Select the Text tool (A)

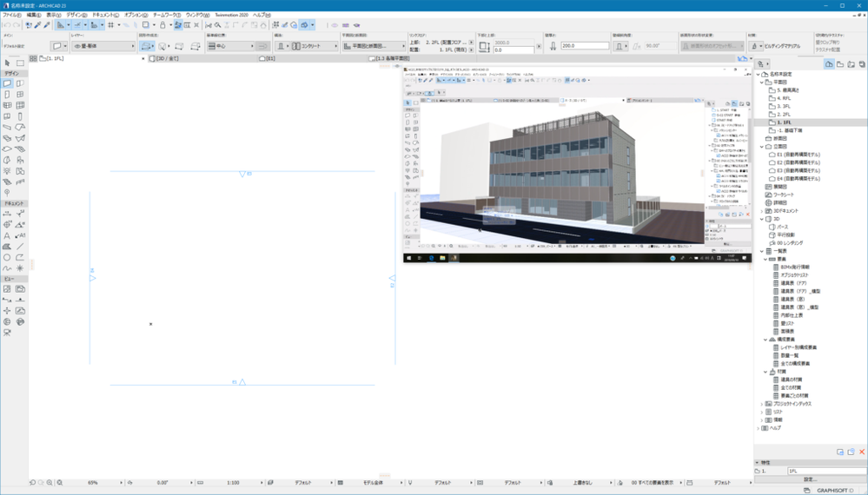coord(7,235)
